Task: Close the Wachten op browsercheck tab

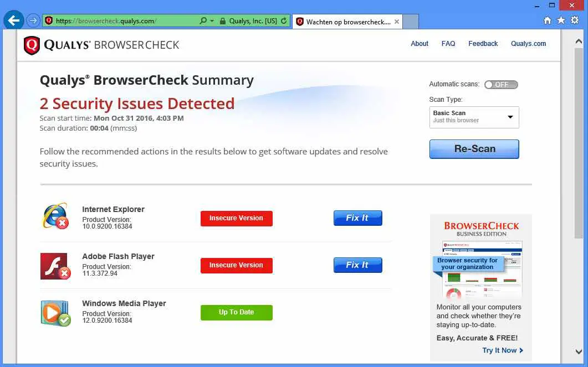Action: [x=397, y=22]
